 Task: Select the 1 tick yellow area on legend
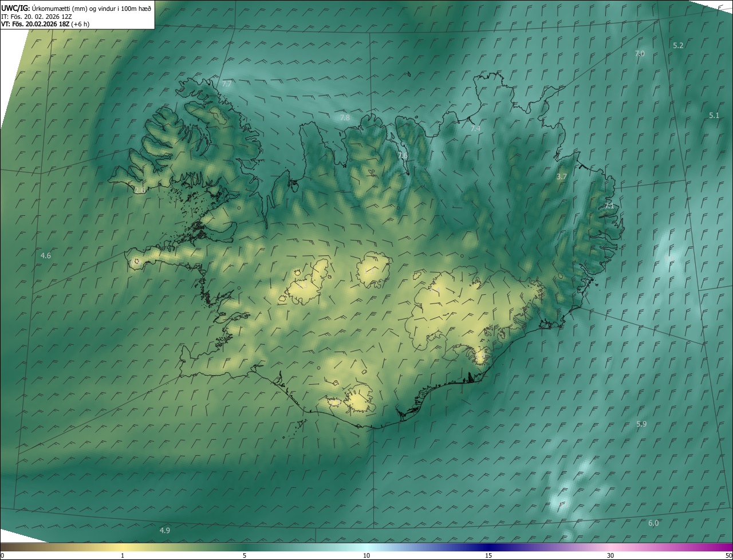(x=123, y=555)
